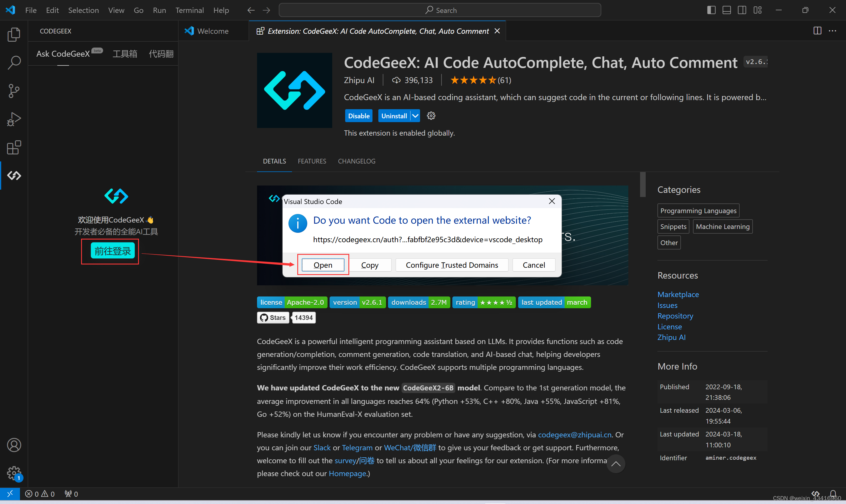
Task: Open the Accounts menu icon
Action: pyautogui.click(x=14, y=445)
